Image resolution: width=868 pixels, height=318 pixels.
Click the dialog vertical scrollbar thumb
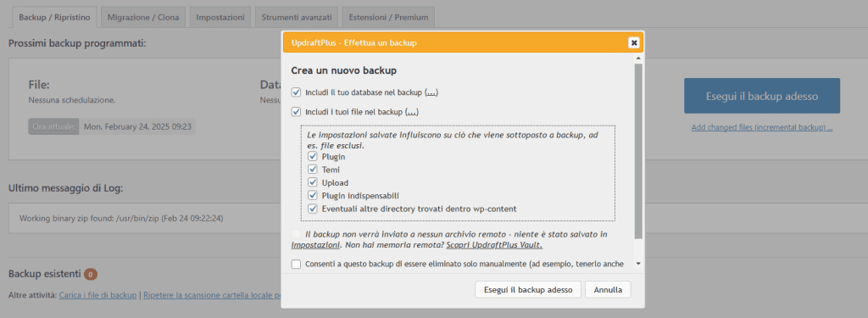pos(638,151)
